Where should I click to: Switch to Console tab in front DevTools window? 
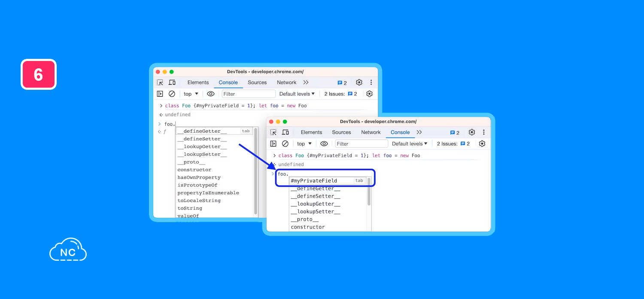[400, 132]
